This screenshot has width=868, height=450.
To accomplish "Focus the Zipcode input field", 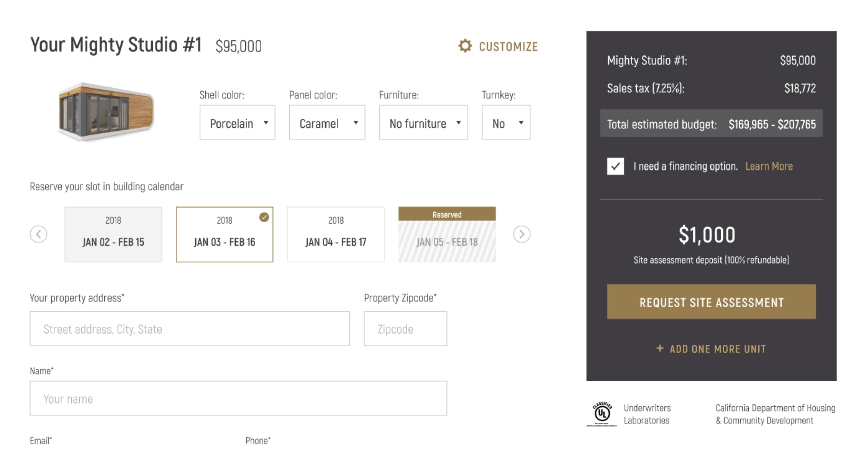I will [x=405, y=329].
